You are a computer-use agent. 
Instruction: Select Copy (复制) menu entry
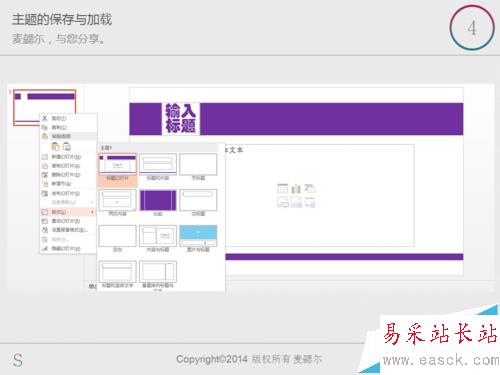[x=68, y=127]
